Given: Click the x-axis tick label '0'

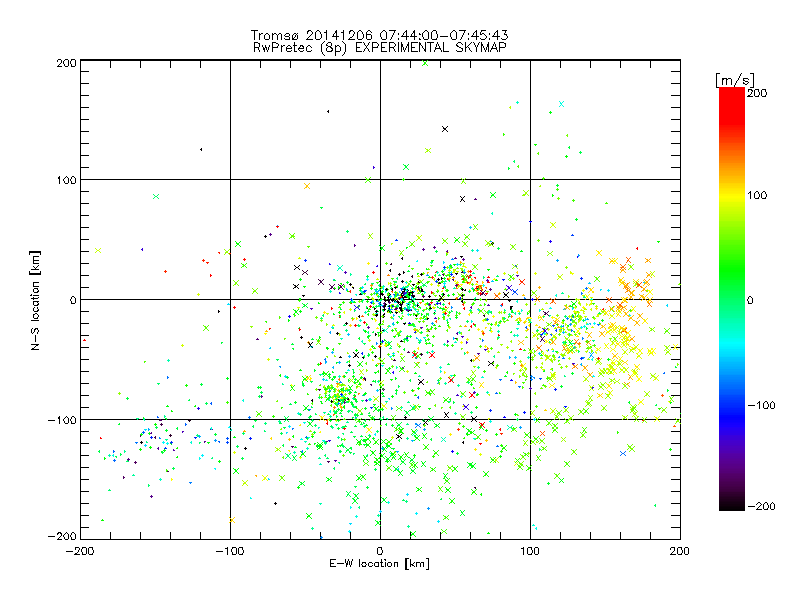Looking at the screenshot, I should point(380,551).
